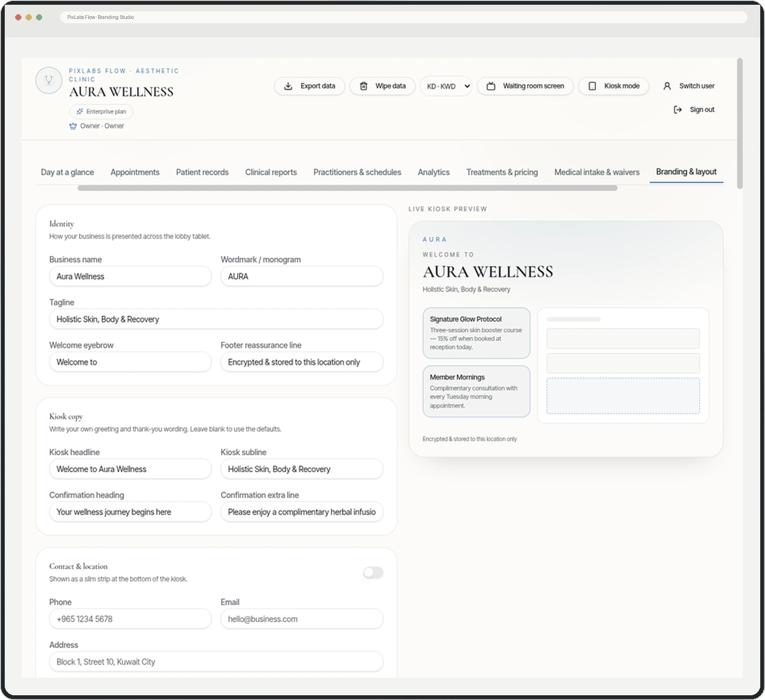Toggle the Contact & location switch
The height and width of the screenshot is (700, 765).
tap(373, 572)
